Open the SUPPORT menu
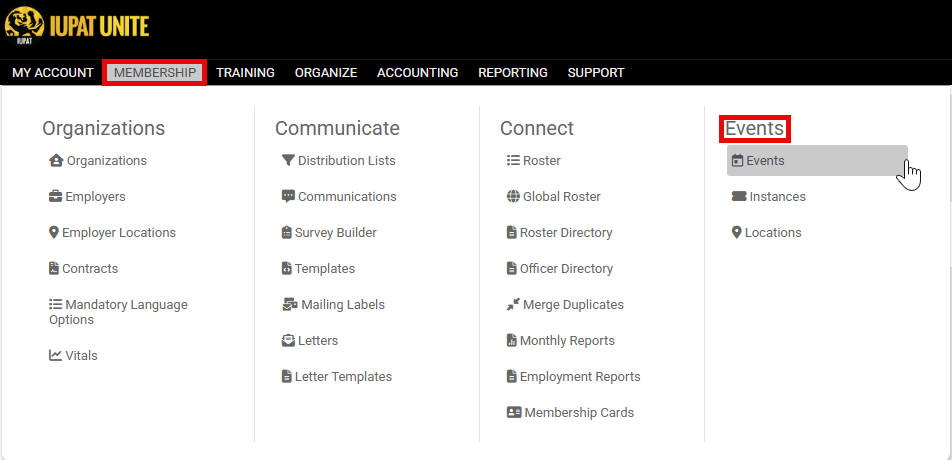This screenshot has height=460, width=952. click(596, 73)
